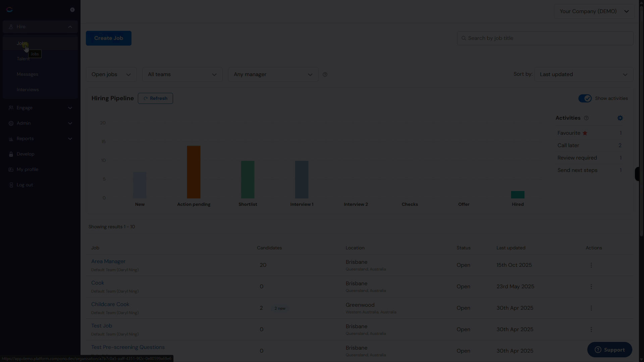Viewport: 644px width, 362px height.
Task: Log out from the sidebar
Action: click(40, 185)
